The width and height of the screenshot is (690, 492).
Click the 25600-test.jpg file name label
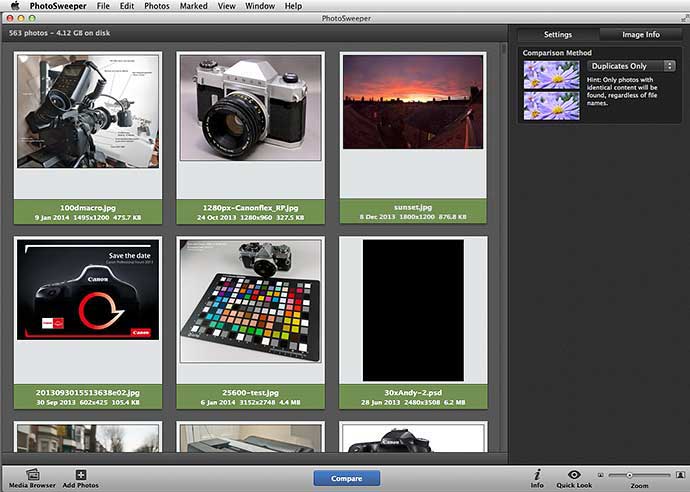tap(250, 393)
